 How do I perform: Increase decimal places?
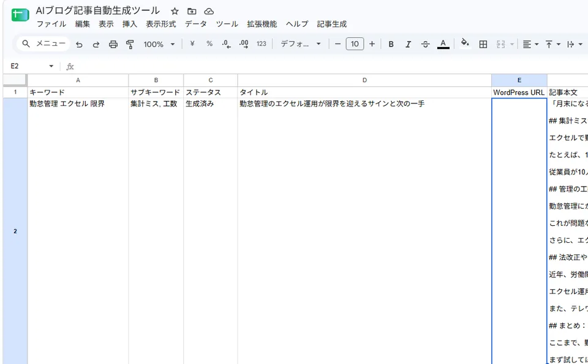click(x=244, y=44)
